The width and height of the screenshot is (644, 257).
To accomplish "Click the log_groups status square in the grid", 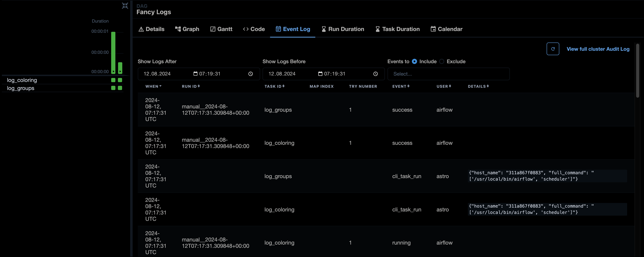I will pyautogui.click(x=113, y=88).
